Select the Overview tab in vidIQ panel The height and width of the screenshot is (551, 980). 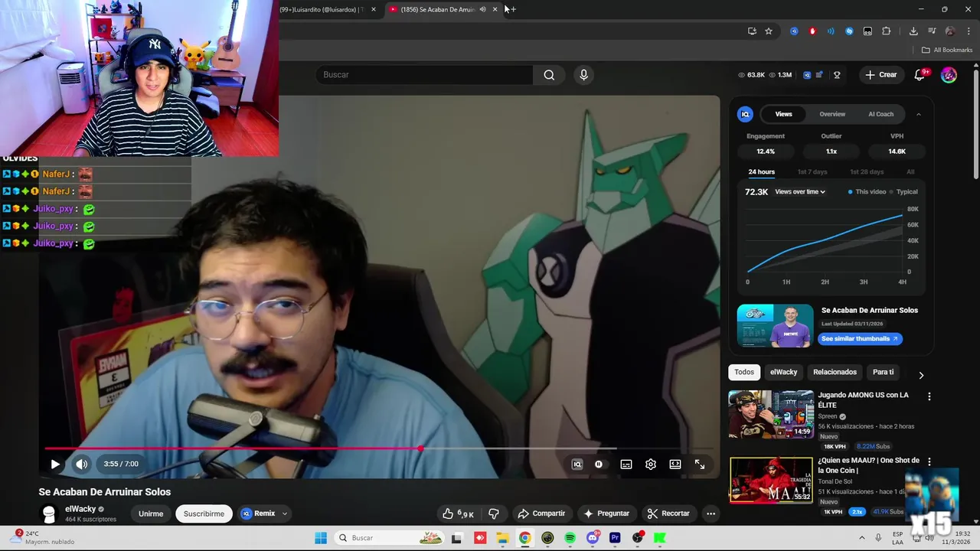pyautogui.click(x=832, y=114)
